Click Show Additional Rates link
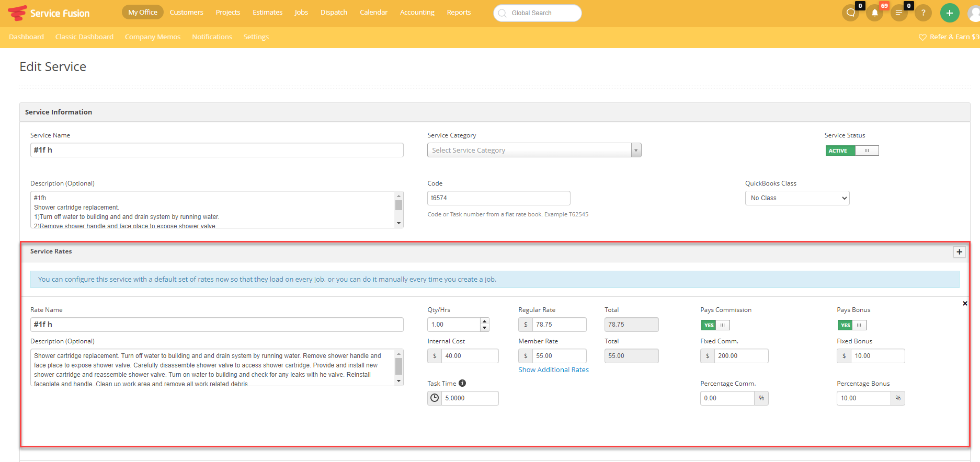 pyautogui.click(x=553, y=370)
